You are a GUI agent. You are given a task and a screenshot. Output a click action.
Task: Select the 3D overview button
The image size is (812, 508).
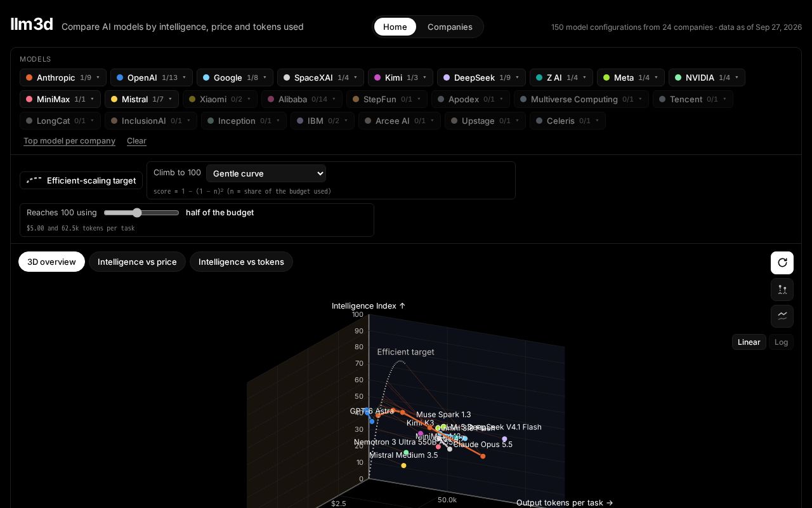tap(51, 262)
